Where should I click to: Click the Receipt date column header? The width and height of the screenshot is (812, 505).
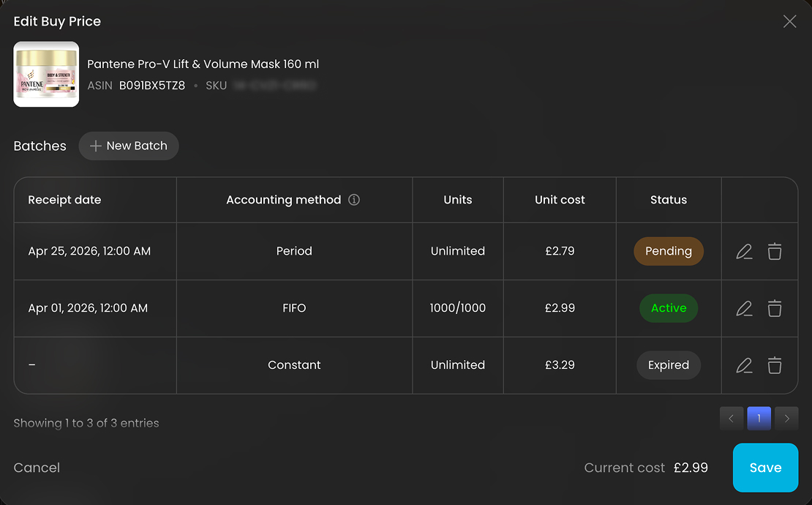point(64,200)
